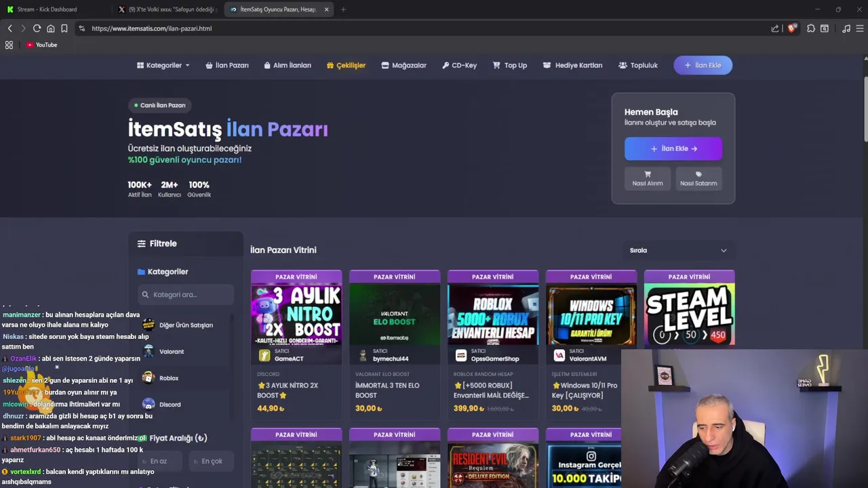Open the browser extensions puzzle icon
Viewport: 868px width, 488px height.
point(811,28)
